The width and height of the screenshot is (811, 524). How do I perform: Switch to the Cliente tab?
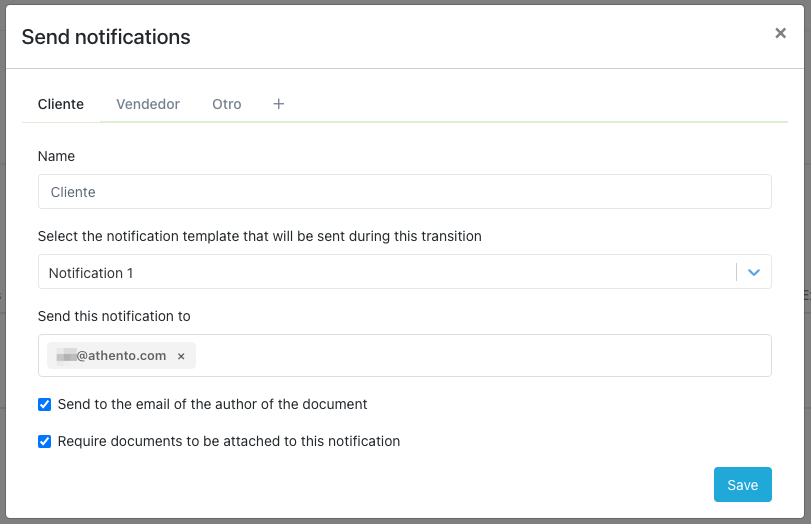[x=61, y=104]
